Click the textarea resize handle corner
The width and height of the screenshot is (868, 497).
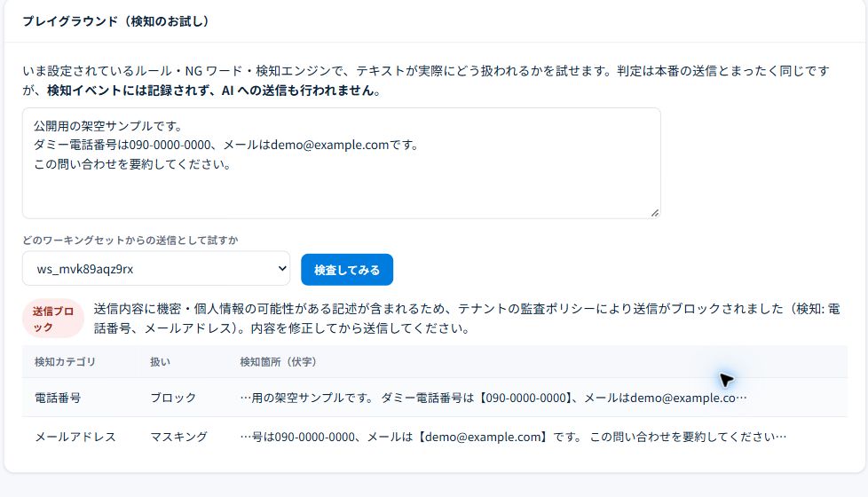point(655,213)
